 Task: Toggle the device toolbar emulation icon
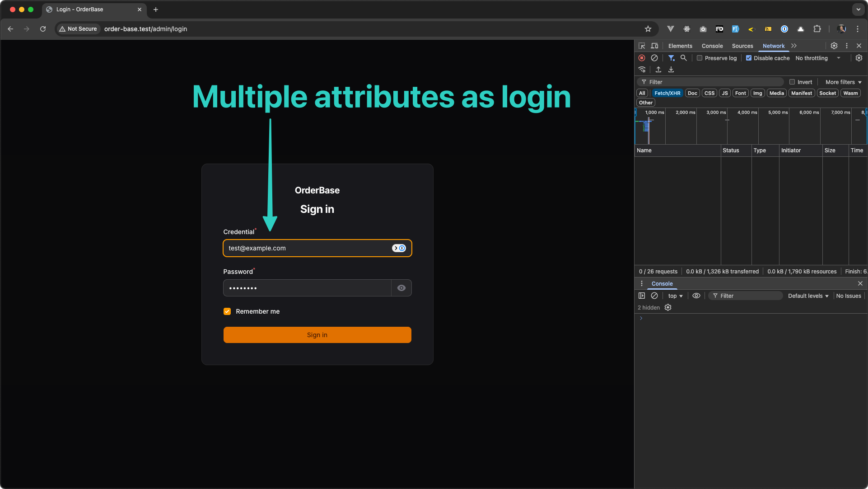(654, 46)
